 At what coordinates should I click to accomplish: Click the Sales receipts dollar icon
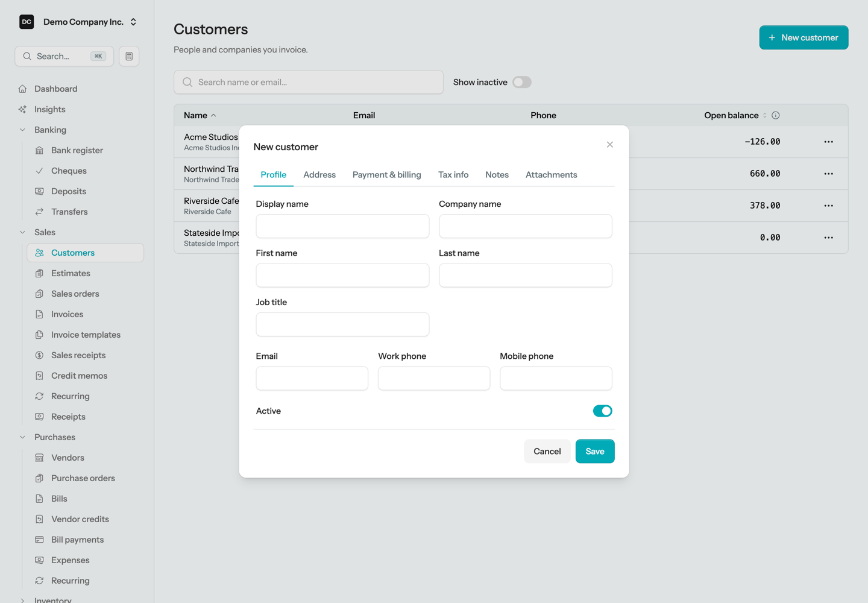[x=39, y=355]
